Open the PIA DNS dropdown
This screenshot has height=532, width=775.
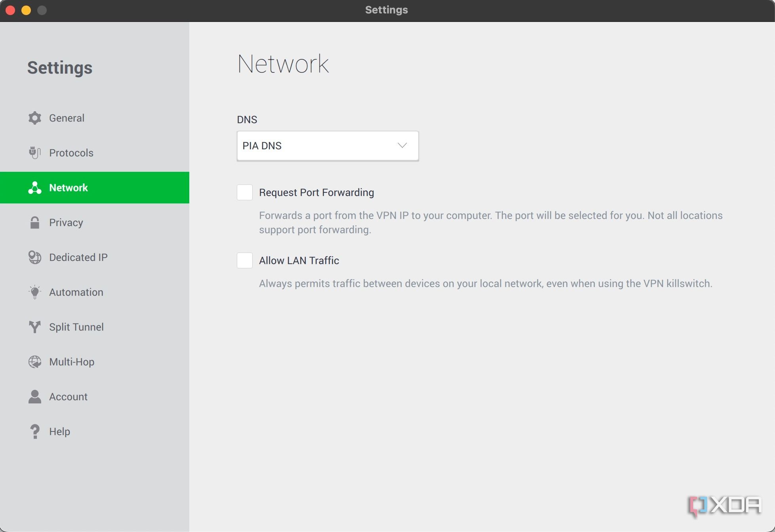(x=328, y=146)
